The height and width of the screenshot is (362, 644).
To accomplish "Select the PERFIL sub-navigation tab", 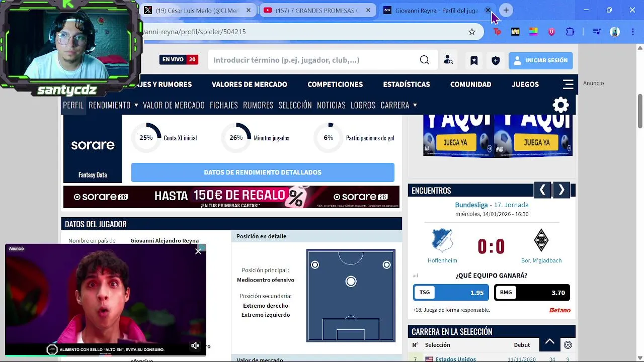I will [73, 105].
